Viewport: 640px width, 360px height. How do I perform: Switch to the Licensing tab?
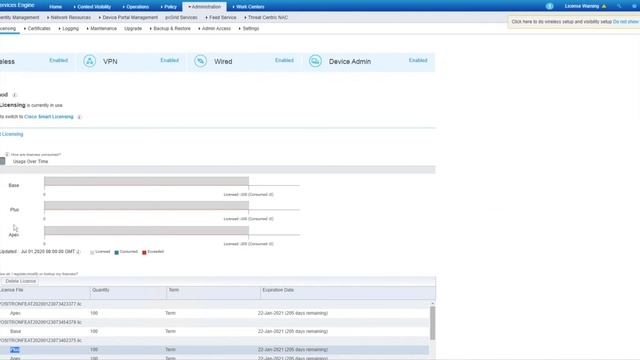8,29
